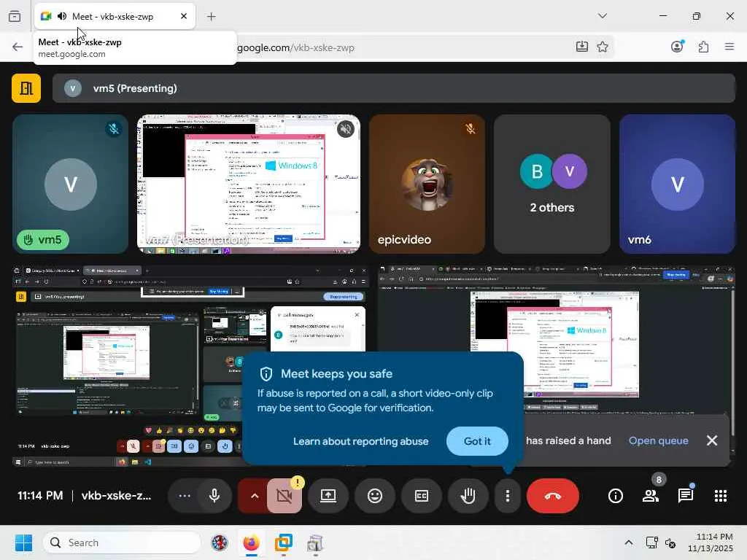Select the Meet - vkb-xske-zwp tab
Screen dimensions: 747x560
[115, 16]
